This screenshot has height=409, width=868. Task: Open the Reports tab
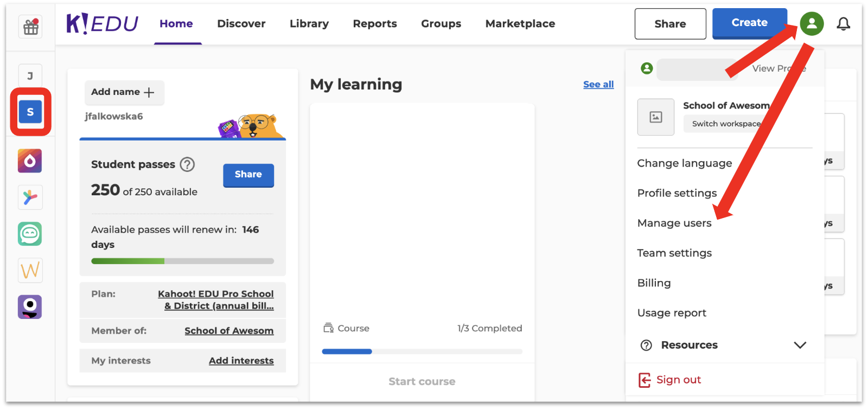point(375,24)
